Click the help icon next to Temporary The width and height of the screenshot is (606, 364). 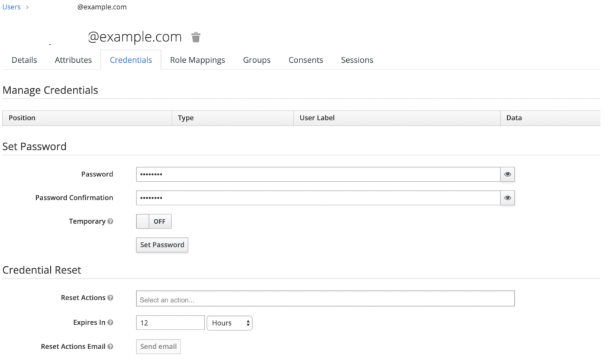[110, 221]
